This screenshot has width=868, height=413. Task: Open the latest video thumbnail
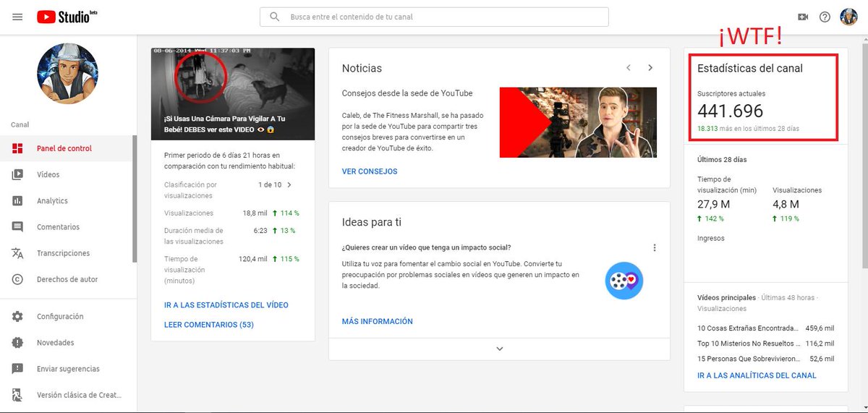click(x=233, y=94)
